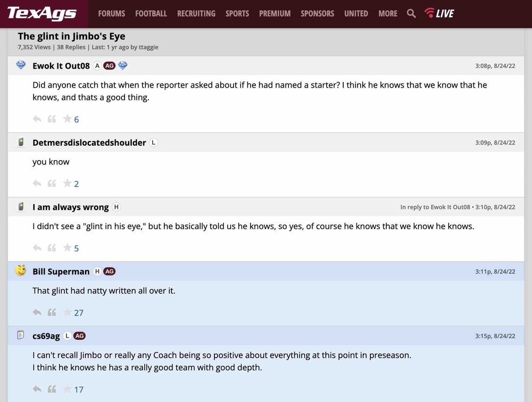Open the Recruiting tab
532x402 pixels.
click(x=196, y=13)
